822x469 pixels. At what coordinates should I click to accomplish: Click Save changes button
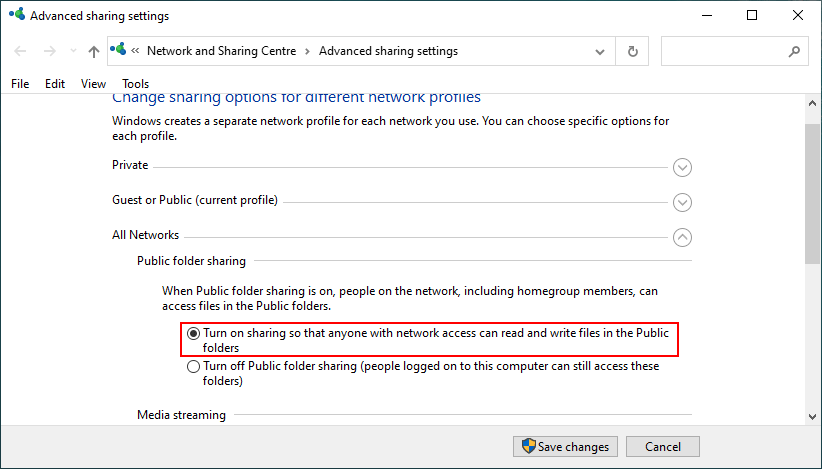click(565, 446)
